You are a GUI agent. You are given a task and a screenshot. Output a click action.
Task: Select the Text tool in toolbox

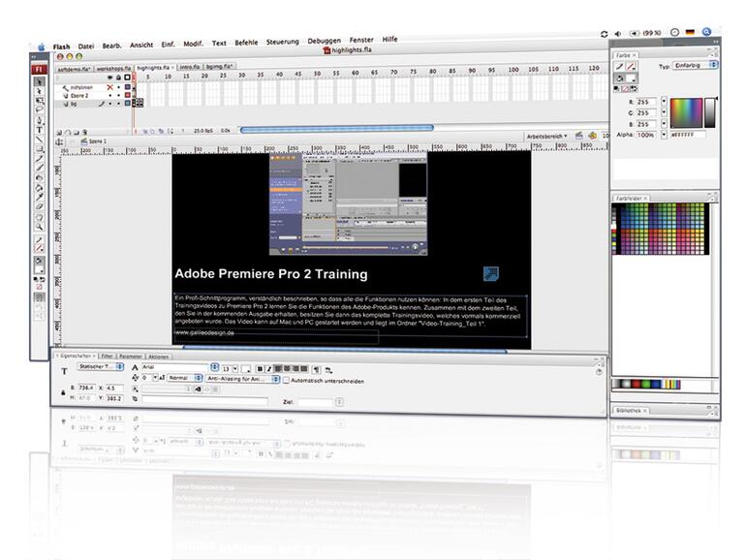(39, 130)
